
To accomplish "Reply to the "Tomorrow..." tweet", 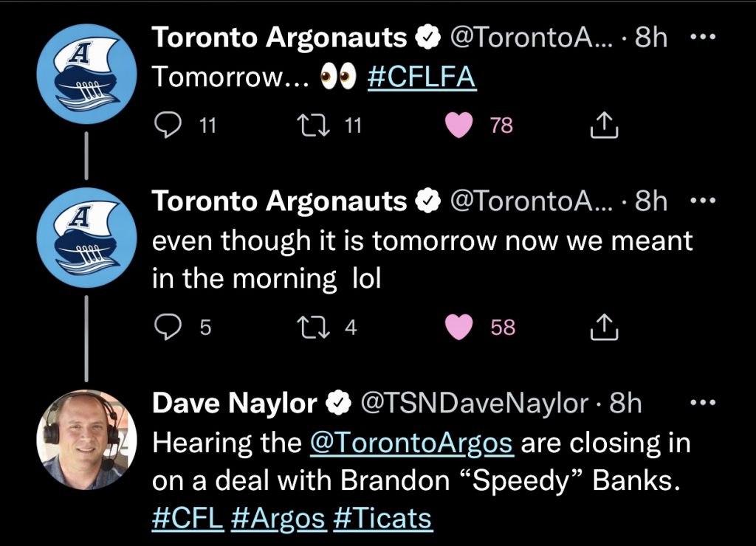I will (x=168, y=125).
